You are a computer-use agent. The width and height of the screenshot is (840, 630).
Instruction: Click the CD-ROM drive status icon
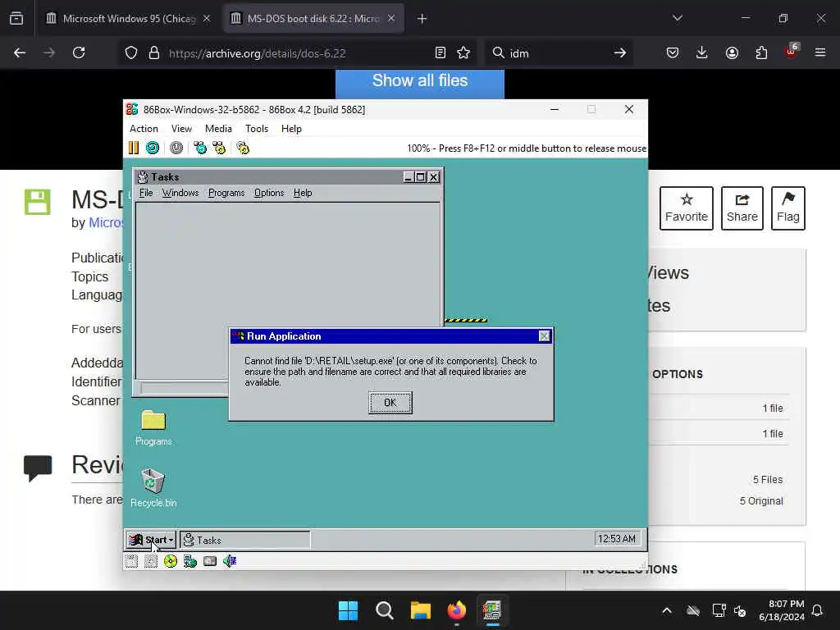coord(171,561)
